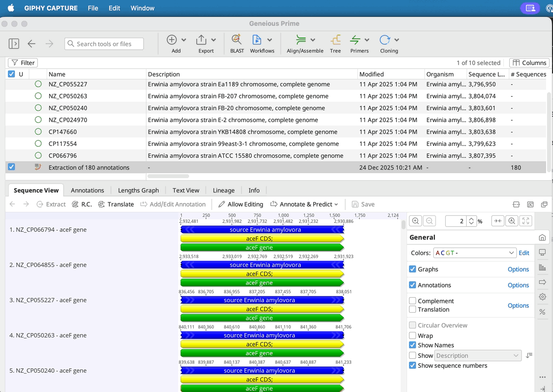
Task: Click the Columns button
Action: pos(529,63)
